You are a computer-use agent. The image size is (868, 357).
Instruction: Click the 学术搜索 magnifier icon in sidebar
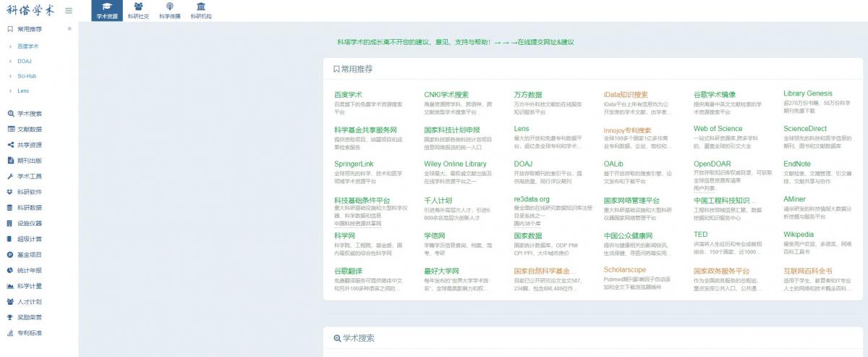point(10,114)
